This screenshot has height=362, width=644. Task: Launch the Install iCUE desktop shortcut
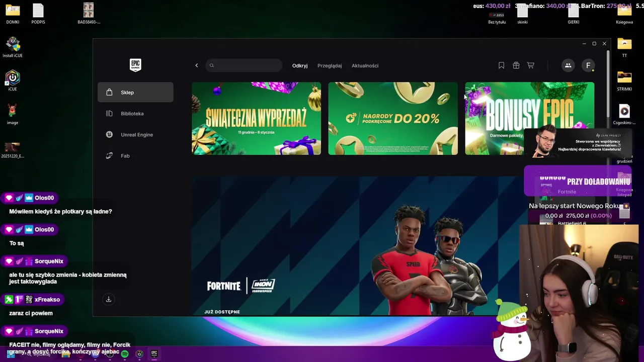[x=13, y=48]
